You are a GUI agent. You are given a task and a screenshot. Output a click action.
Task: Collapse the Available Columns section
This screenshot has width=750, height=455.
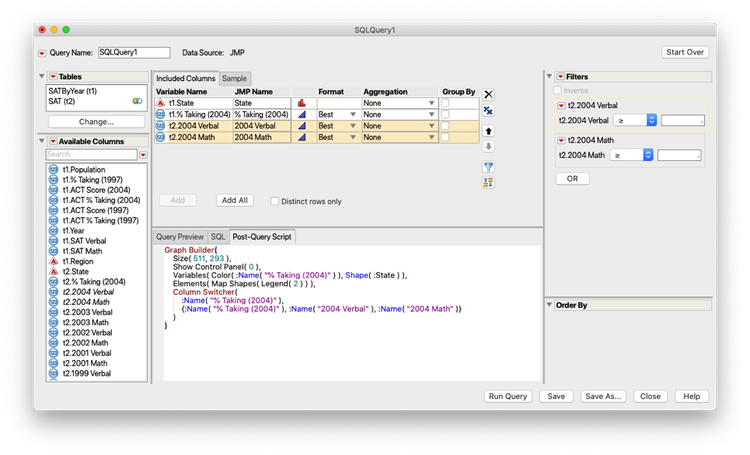(42, 141)
